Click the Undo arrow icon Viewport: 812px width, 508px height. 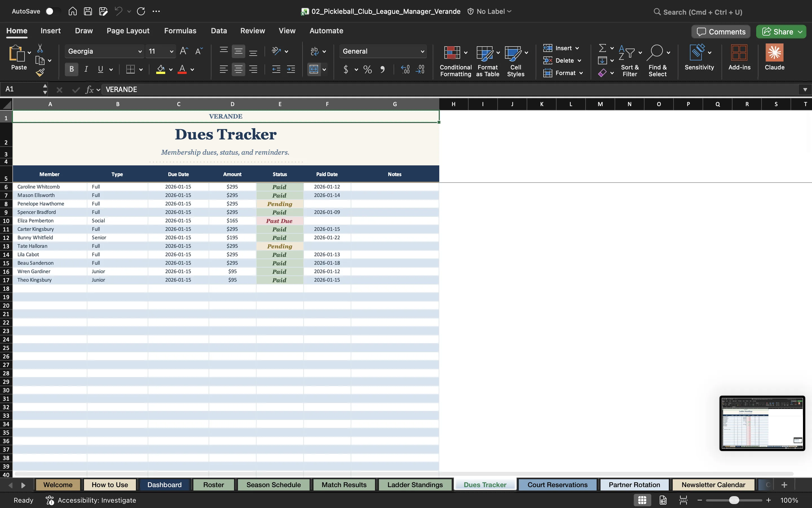[x=118, y=11]
